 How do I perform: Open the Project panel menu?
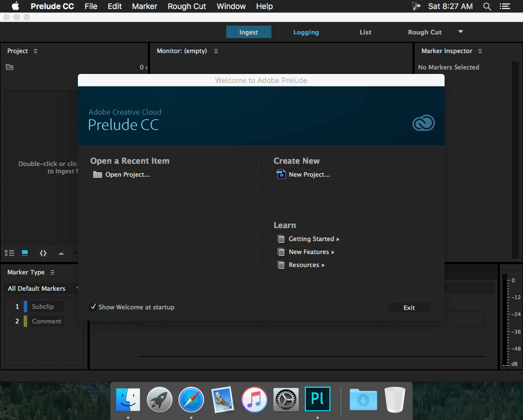tap(36, 51)
